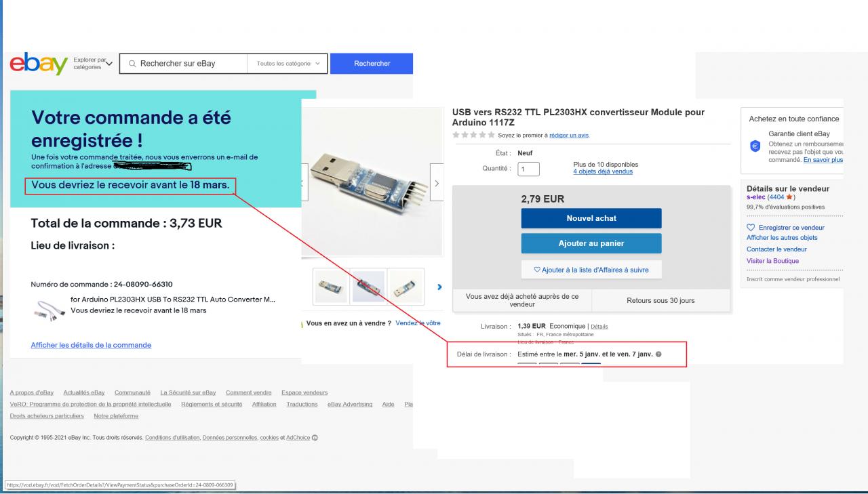Open the VeRO intellectual property program link
This screenshot has height=494, width=868.
tap(90, 405)
